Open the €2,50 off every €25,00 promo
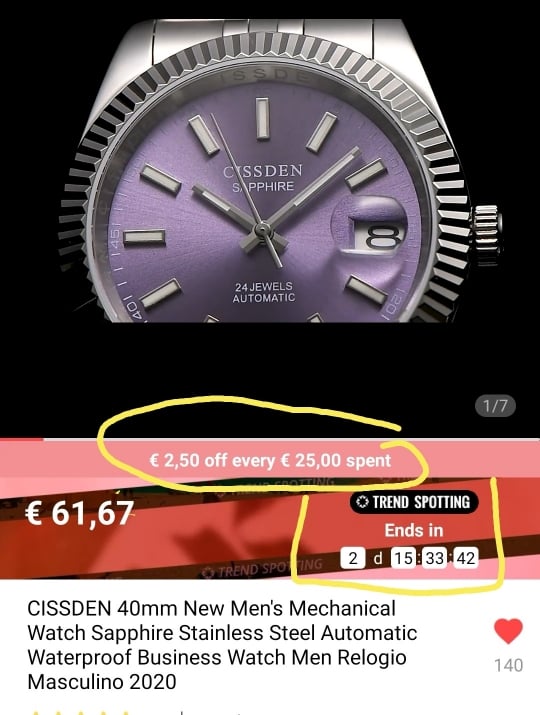Viewport: 540px width, 715px height. [270, 460]
